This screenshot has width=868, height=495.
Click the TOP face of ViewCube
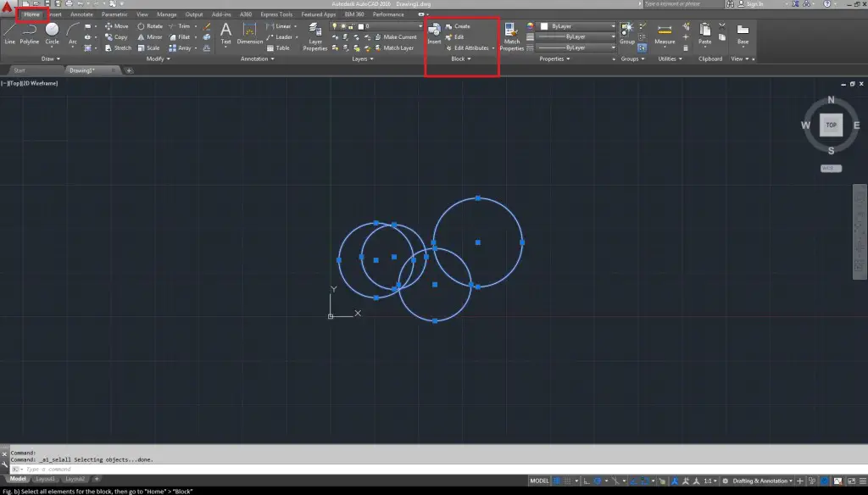(x=831, y=125)
